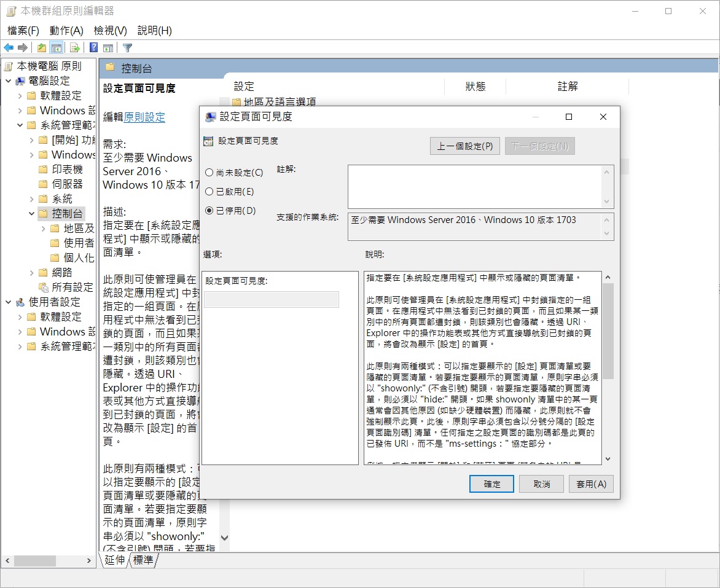Go forward with the gray arrow icon

23,47
